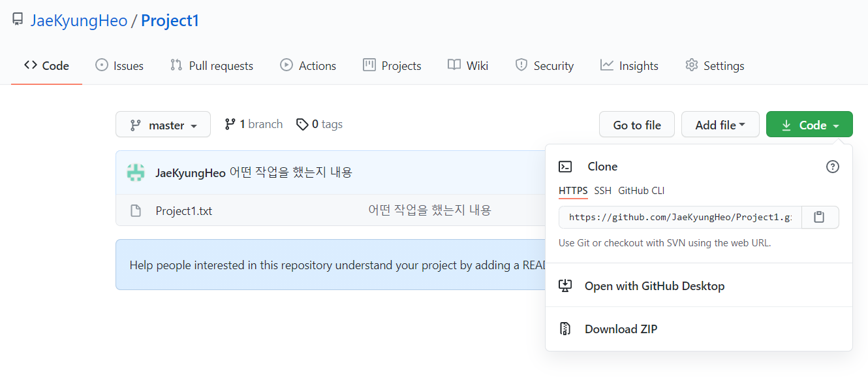Screen dimensions: 868x392
Task: Open Project1.txt's commit message link
Action: 429,210
